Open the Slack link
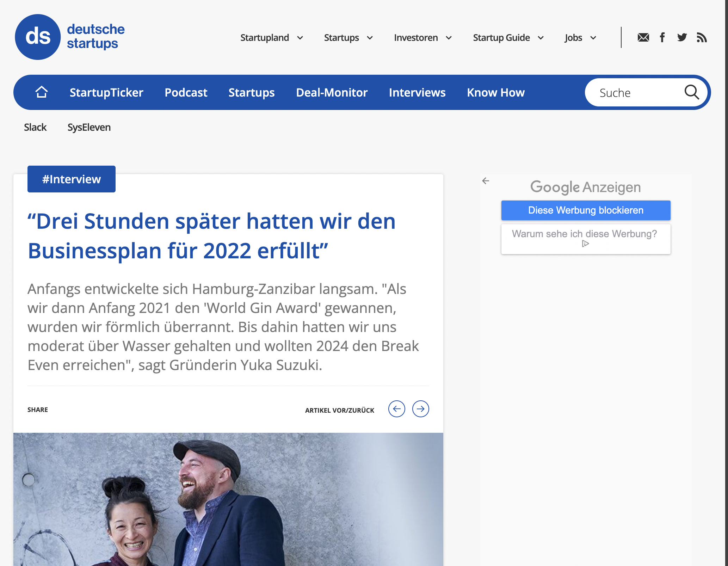This screenshot has width=728, height=566. [x=35, y=127]
